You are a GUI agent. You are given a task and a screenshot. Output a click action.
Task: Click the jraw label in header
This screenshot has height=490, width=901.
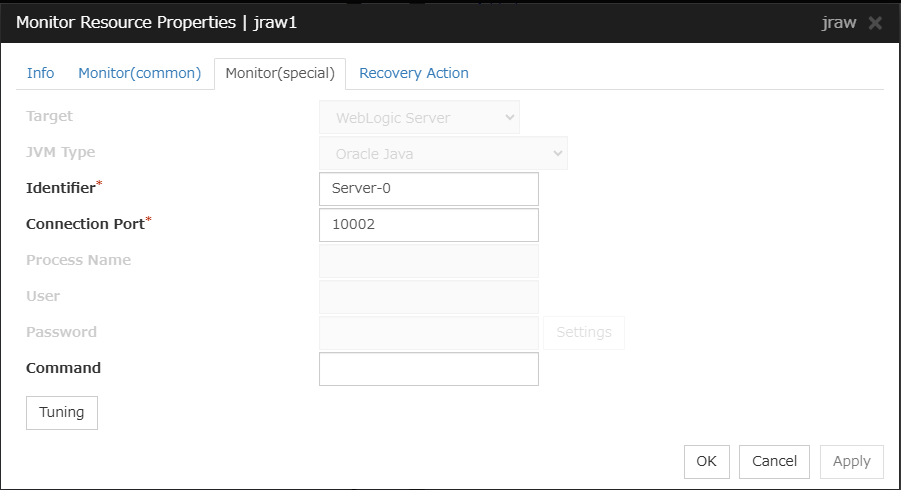838,23
